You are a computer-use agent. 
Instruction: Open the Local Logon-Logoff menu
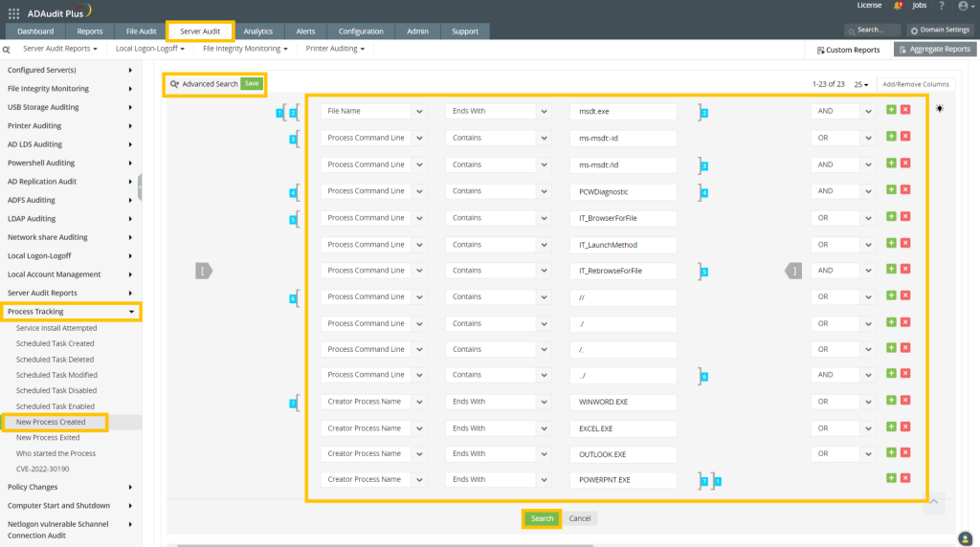coord(149,49)
